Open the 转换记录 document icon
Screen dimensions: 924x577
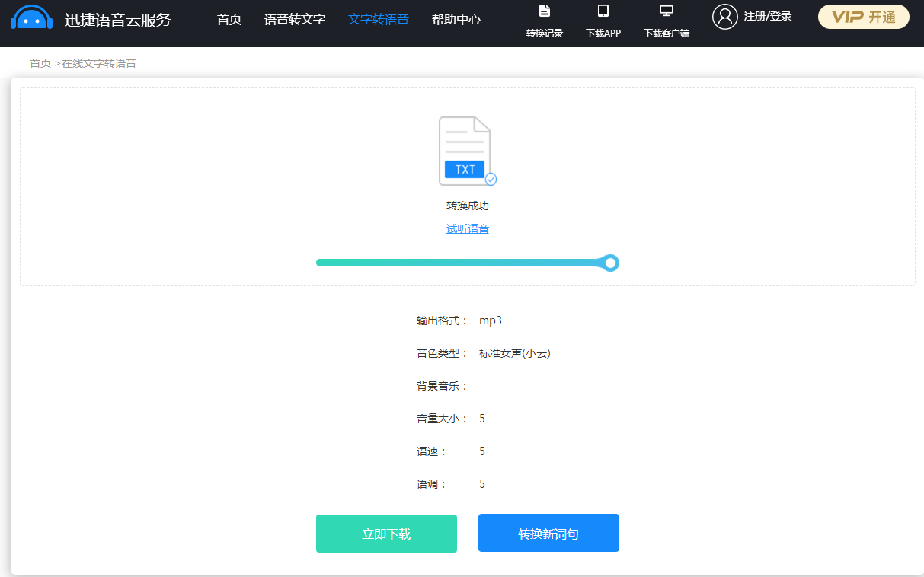point(545,11)
